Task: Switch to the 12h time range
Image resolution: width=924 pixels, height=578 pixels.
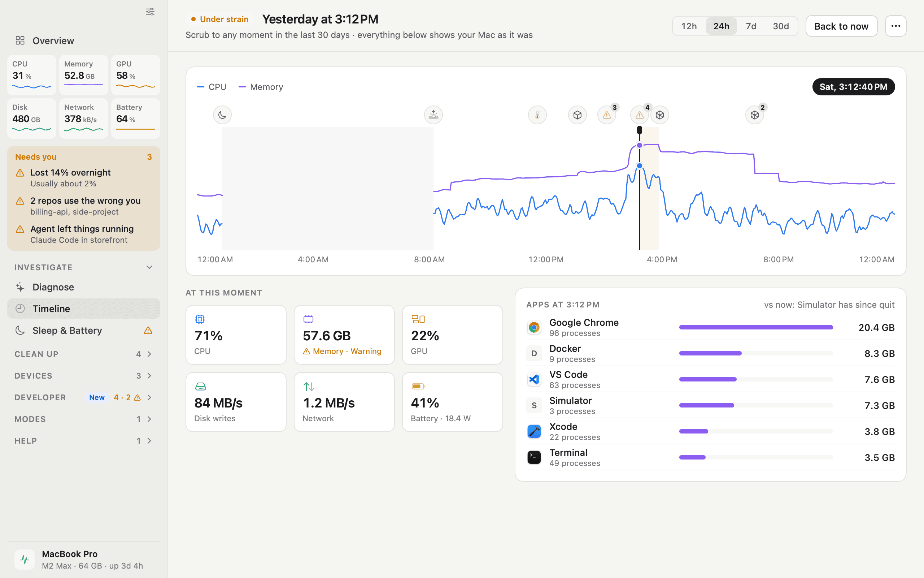Action: (689, 26)
